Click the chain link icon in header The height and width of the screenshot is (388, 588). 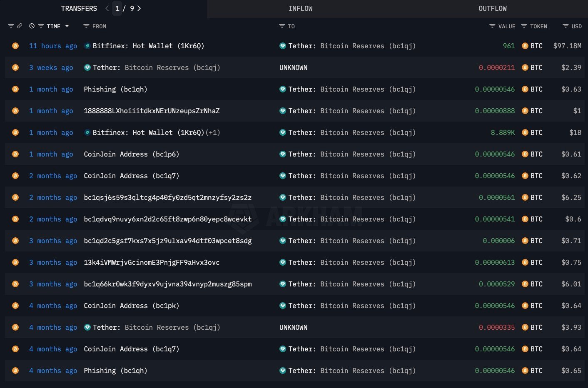point(19,26)
